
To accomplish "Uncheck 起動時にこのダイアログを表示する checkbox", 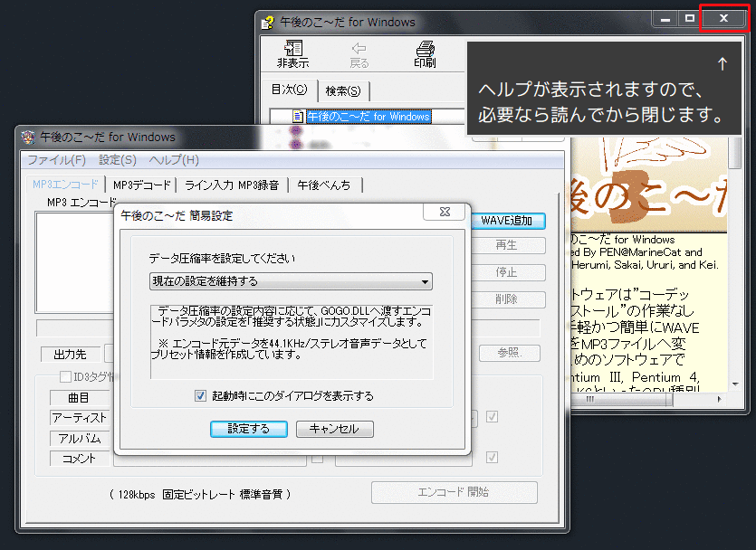I will point(201,396).
